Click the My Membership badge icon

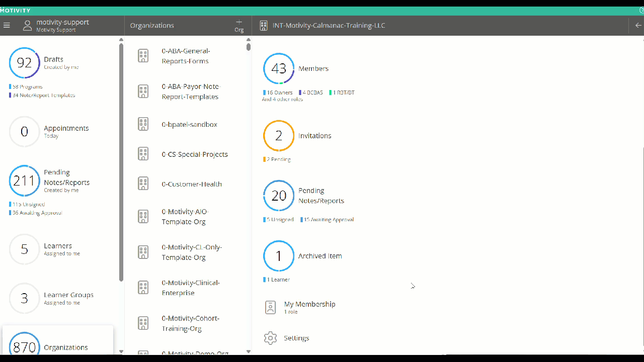[x=270, y=307]
